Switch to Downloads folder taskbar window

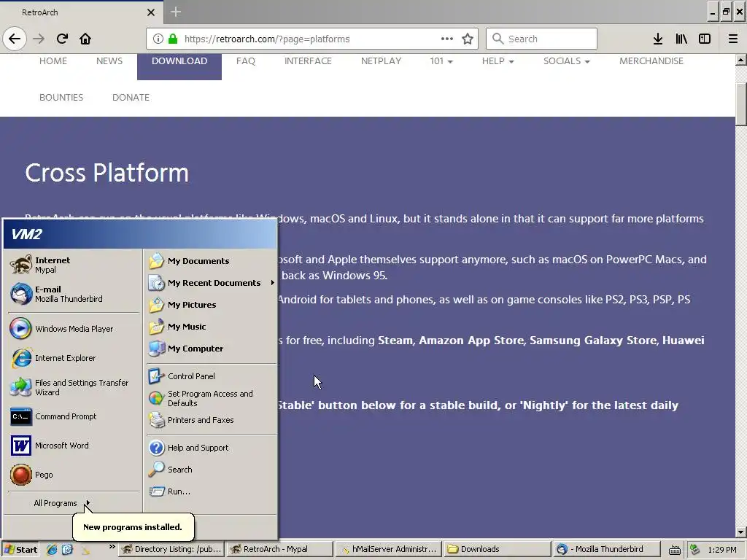click(x=498, y=550)
